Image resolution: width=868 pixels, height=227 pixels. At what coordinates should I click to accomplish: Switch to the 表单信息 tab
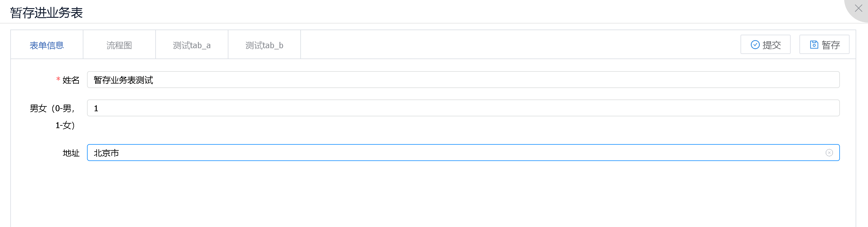pos(47,45)
